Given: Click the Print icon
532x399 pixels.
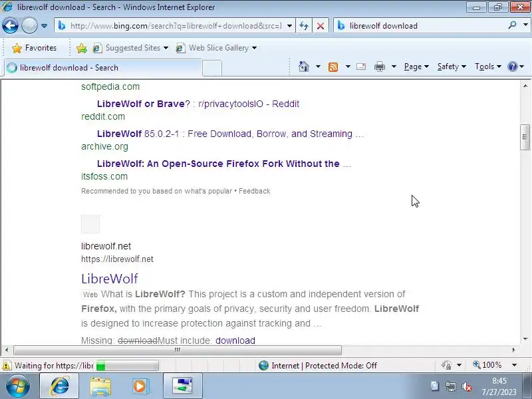Looking at the screenshot, I should pyautogui.click(x=379, y=66).
